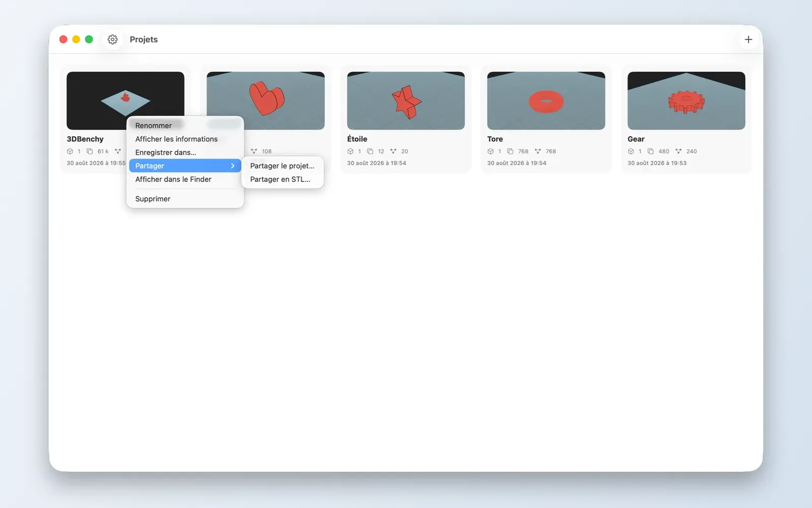This screenshot has width=812, height=508.
Task: Open the Tore project thumbnail
Action: (x=546, y=101)
